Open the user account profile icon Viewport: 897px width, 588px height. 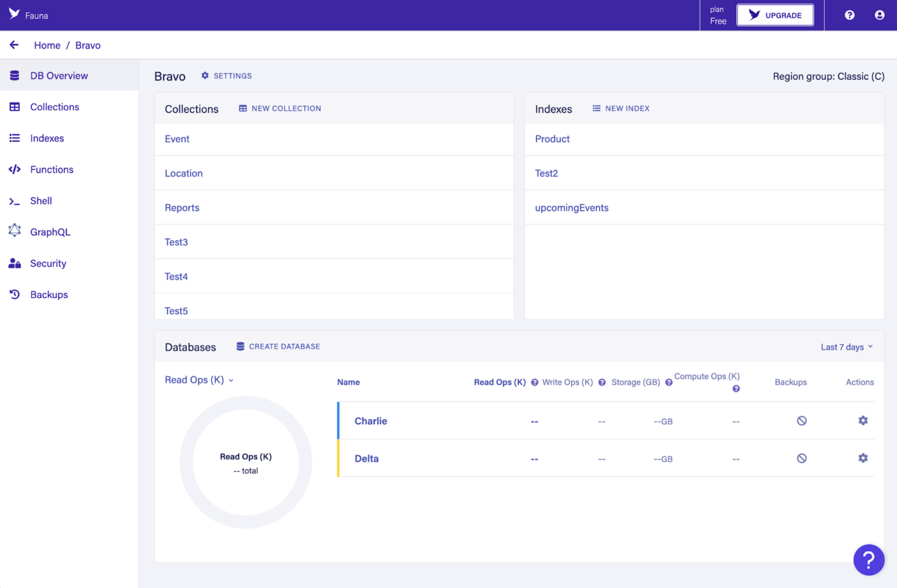(x=880, y=15)
